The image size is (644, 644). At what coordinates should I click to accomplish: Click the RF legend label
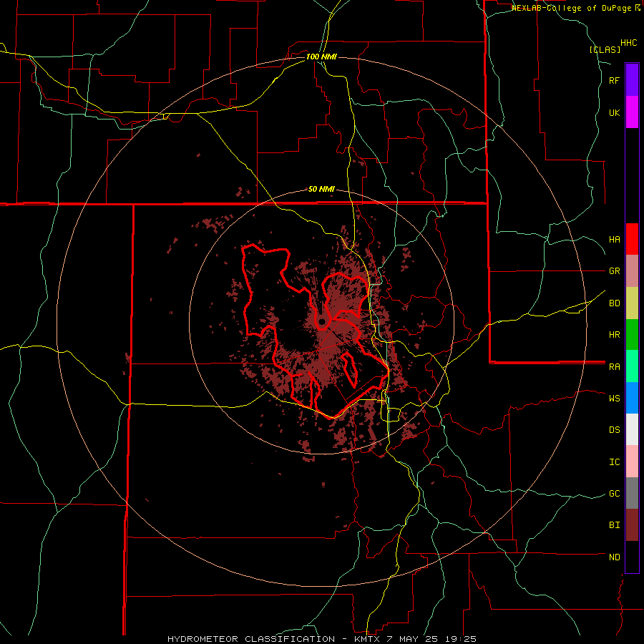[614, 80]
